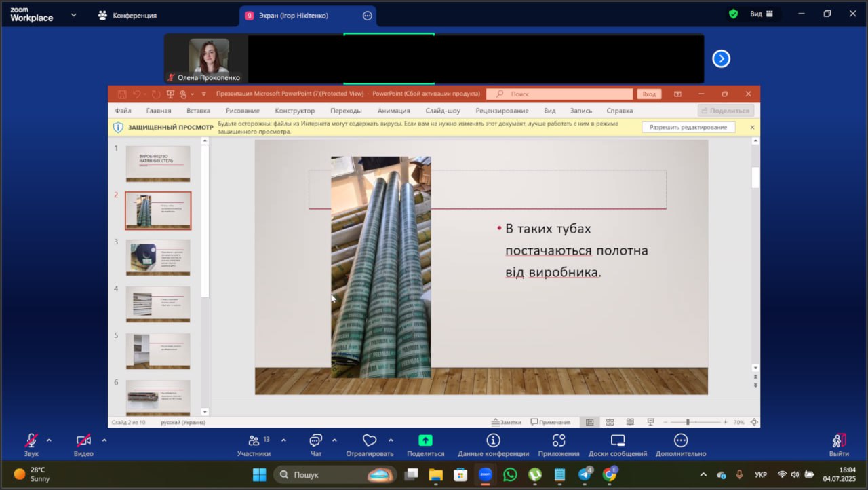Expand the participants options chevron

(283, 440)
